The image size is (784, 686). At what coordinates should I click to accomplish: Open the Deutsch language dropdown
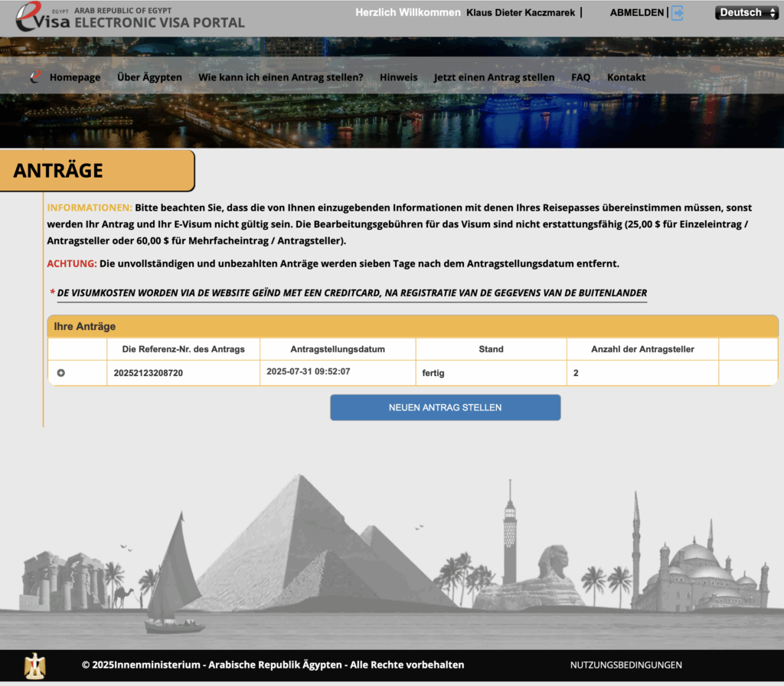pyautogui.click(x=746, y=13)
